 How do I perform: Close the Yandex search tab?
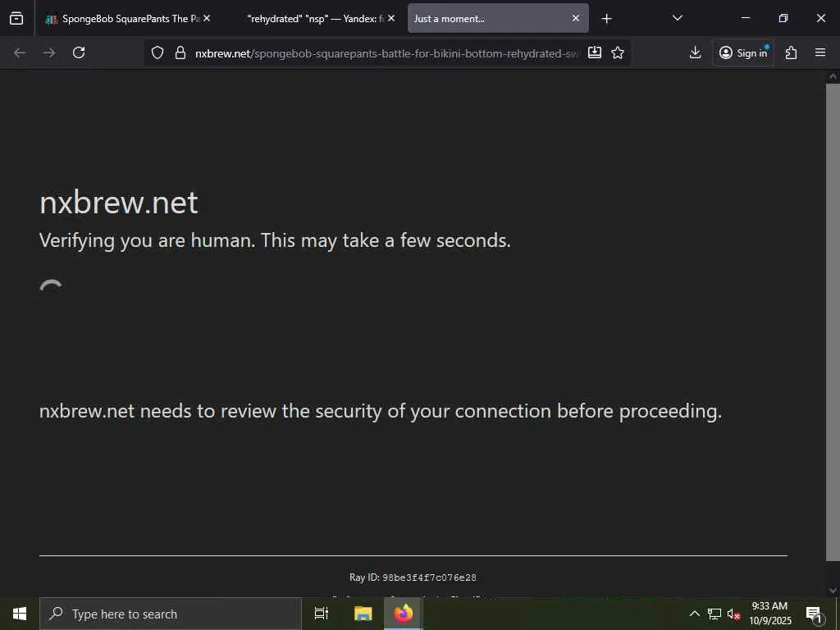click(391, 18)
